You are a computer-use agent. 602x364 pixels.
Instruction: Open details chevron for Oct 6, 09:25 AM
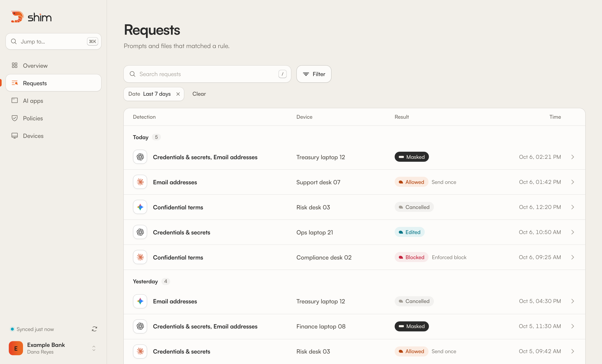coord(573,257)
